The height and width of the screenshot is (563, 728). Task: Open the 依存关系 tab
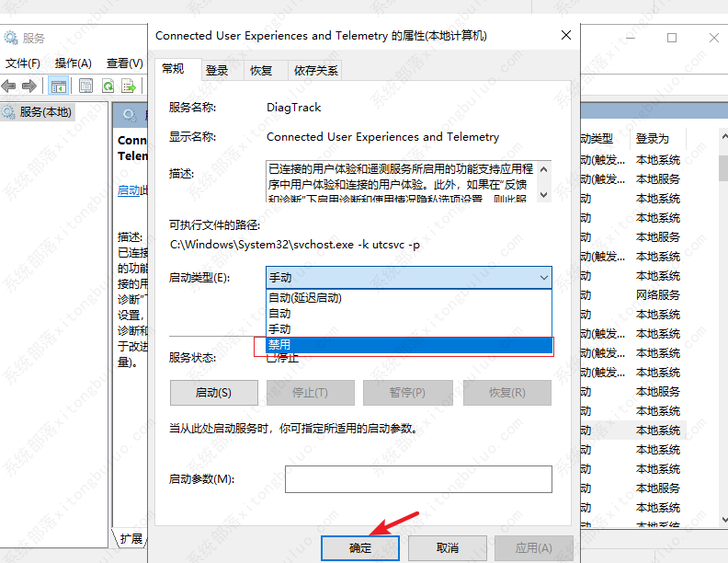coord(315,70)
